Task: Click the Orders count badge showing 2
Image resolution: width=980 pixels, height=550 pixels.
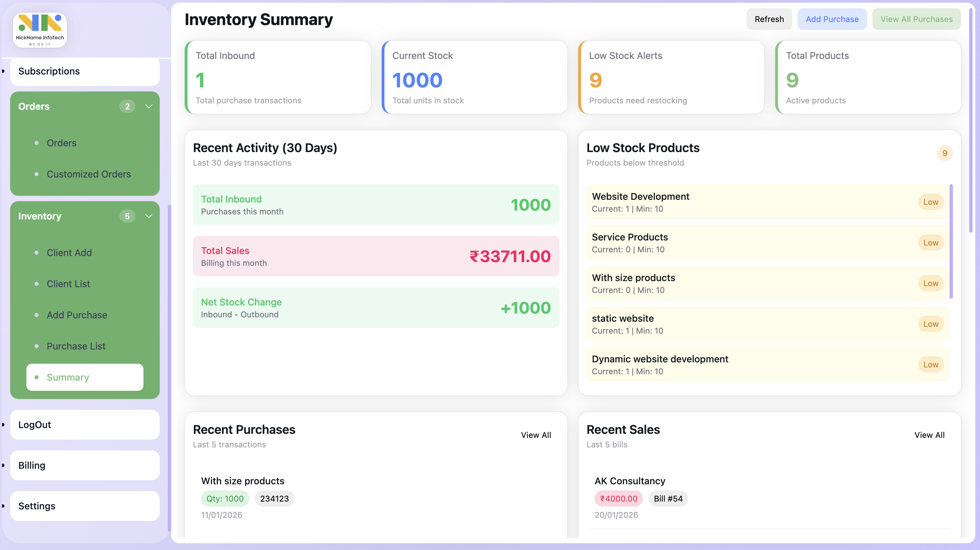Action: pyautogui.click(x=128, y=107)
